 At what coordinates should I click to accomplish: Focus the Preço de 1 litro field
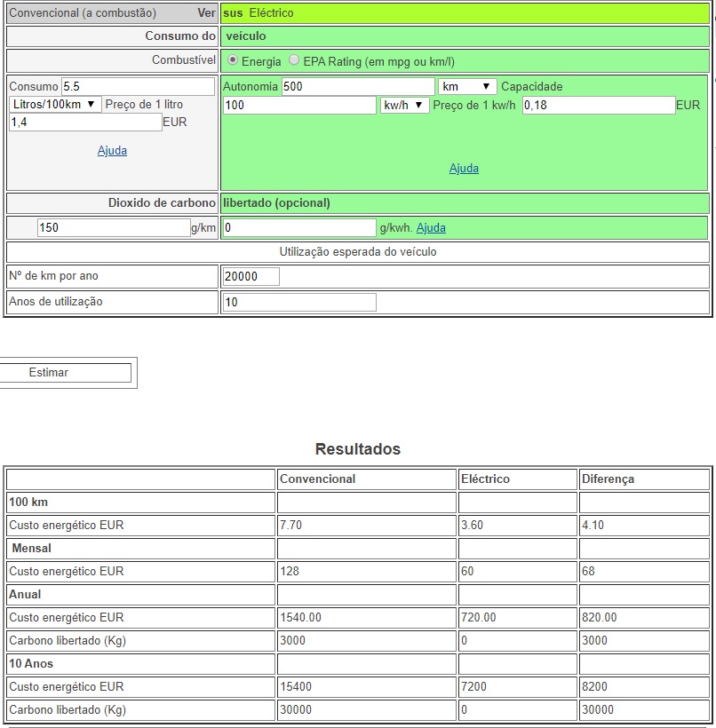tap(85, 122)
